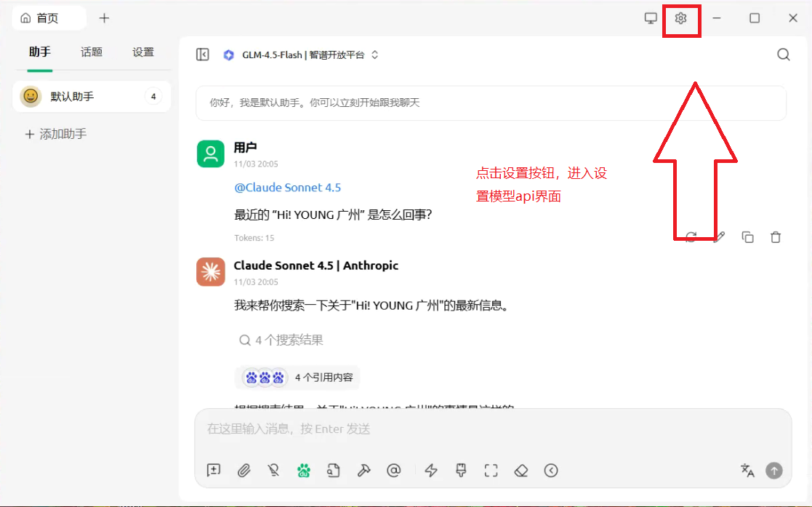Open MCP tools with the hammer icon
Screen dimensions: 812x507
[363, 471]
